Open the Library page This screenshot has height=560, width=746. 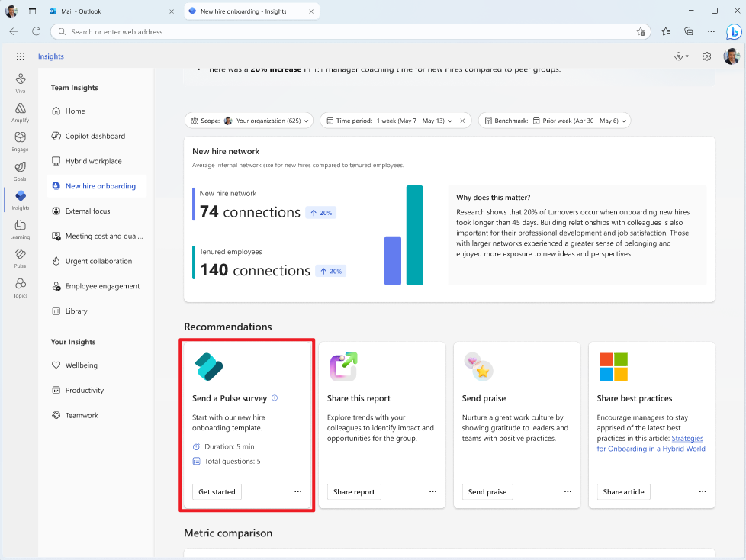pyautogui.click(x=97, y=311)
